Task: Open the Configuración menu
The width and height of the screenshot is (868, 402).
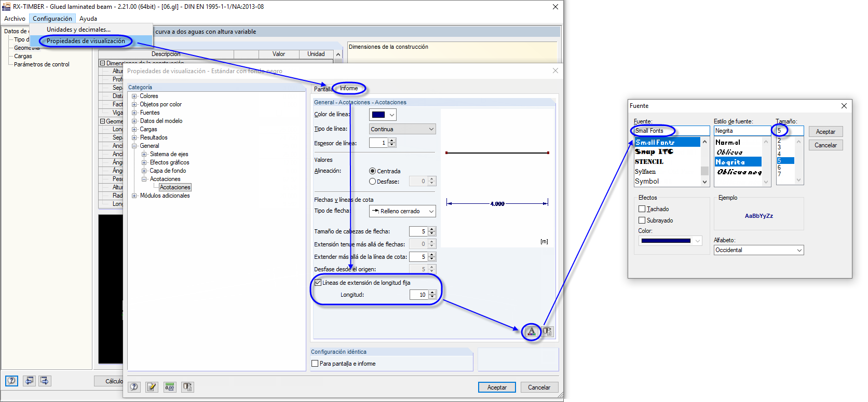Action: pos(52,19)
